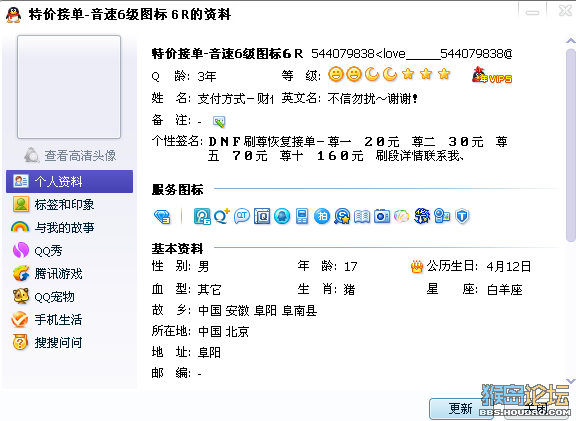This screenshot has height=421, width=576.
Task: Open the QQ秀 tab
Action: point(69,251)
